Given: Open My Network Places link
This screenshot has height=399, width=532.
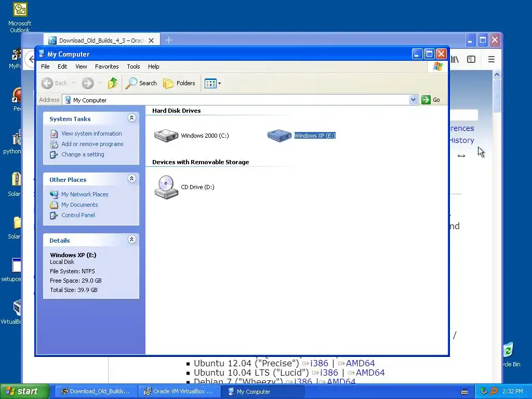Looking at the screenshot, I should coord(85,194).
